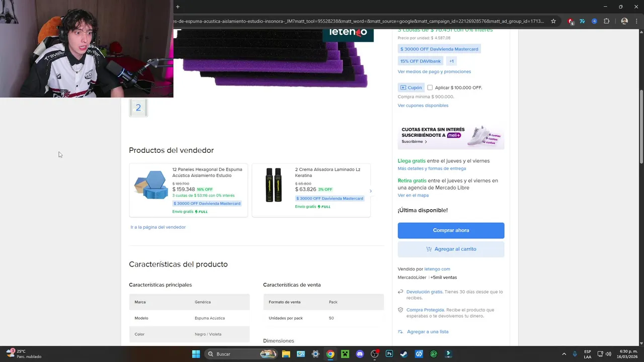Click the $ 159.348 price

point(184,190)
